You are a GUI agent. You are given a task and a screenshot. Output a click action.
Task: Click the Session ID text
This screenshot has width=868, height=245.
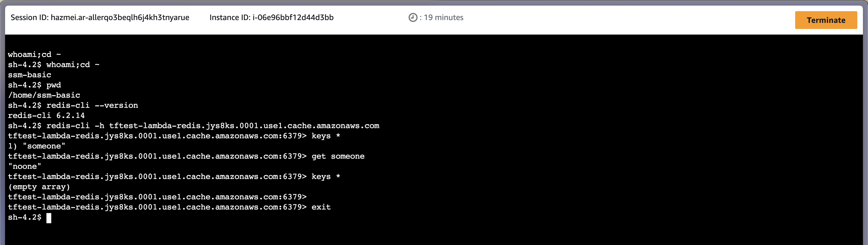point(100,18)
